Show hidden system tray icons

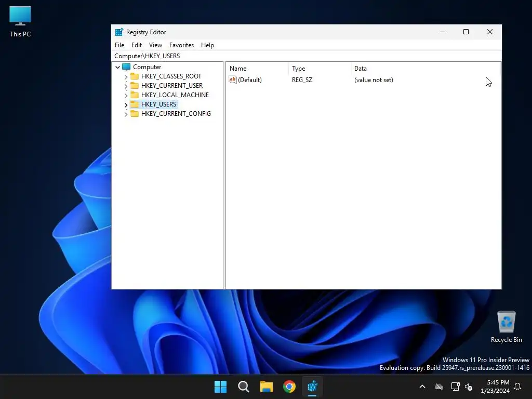422,387
